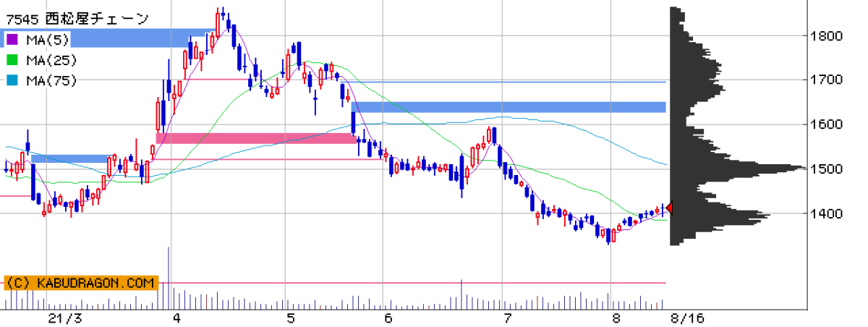Click the MA(25) legend label
Image resolution: width=868 pixels, height=327 pixels.
(51, 60)
